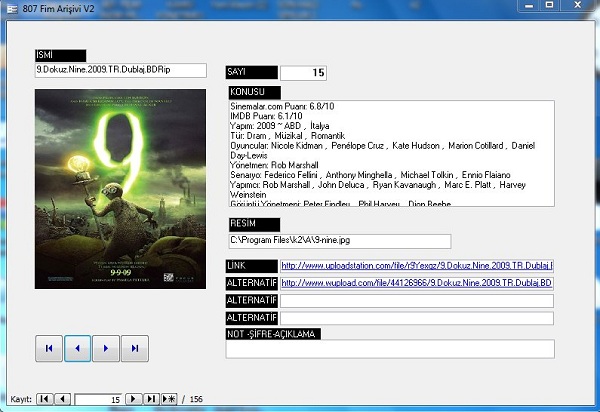Click the total record count 156
Viewport: 600px width, 412px height.
[x=196, y=399]
